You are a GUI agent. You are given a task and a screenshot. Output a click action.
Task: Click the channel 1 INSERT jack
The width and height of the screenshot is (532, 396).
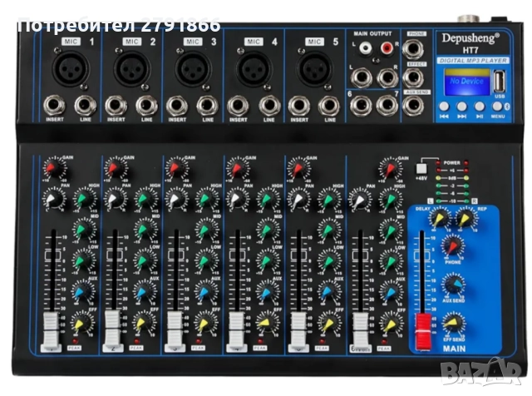coord(54,106)
